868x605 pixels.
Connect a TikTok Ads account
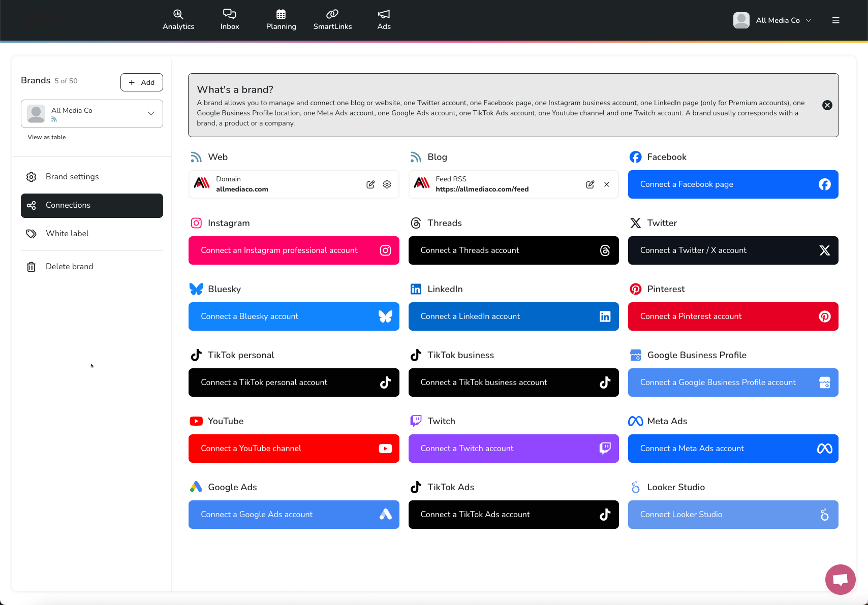(513, 515)
